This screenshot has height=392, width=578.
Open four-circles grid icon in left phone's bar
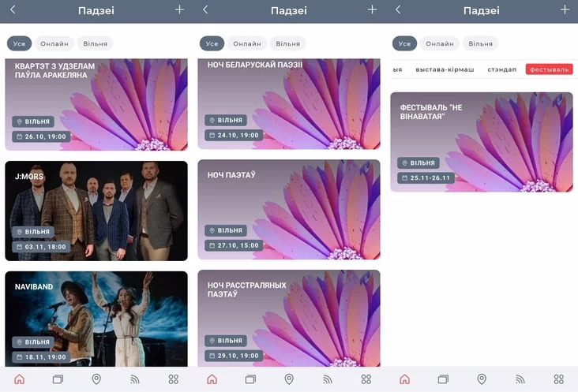pyautogui.click(x=173, y=379)
